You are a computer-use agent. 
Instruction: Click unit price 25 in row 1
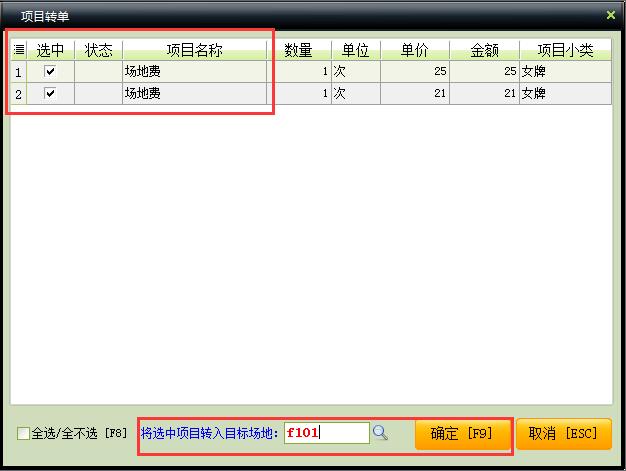[415, 71]
